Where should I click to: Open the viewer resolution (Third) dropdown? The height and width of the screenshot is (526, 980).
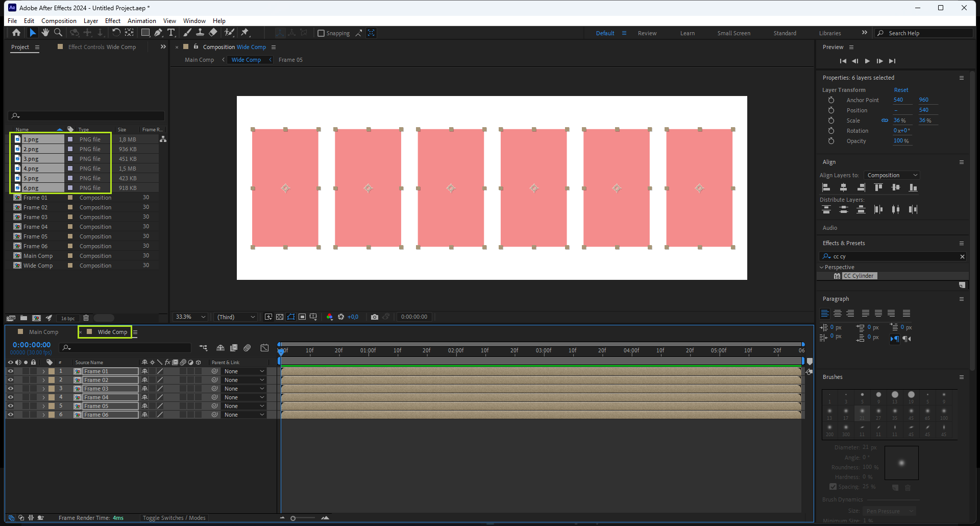coord(236,317)
